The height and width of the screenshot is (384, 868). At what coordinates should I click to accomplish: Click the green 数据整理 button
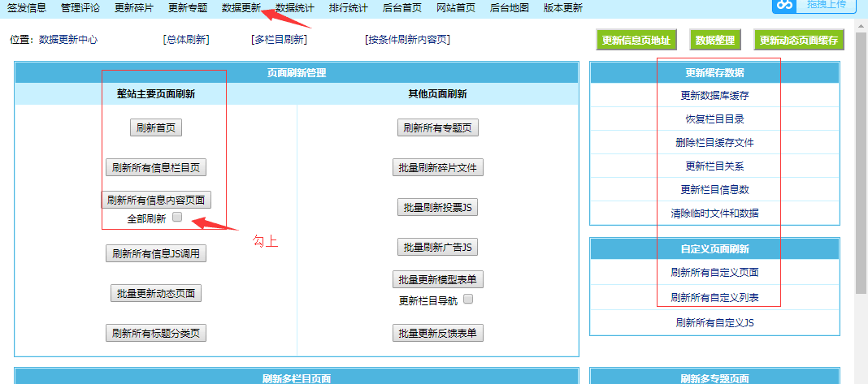tap(714, 41)
